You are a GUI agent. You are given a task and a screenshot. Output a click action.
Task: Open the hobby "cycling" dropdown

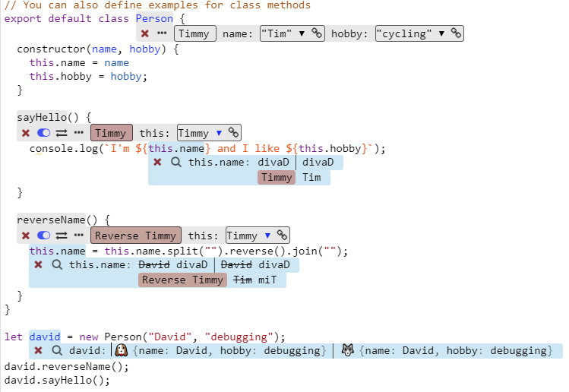click(x=441, y=33)
